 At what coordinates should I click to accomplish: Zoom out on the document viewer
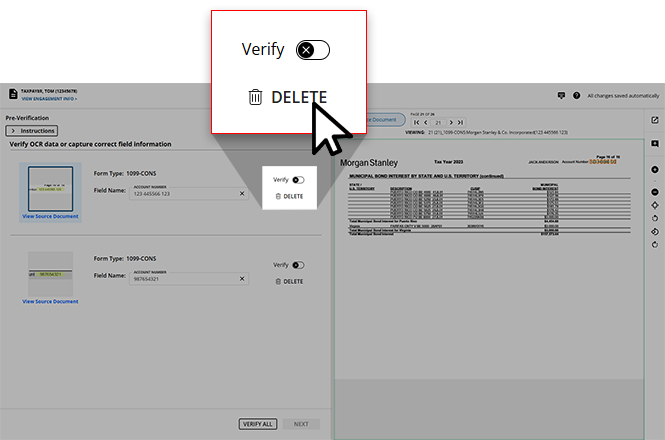tap(655, 192)
